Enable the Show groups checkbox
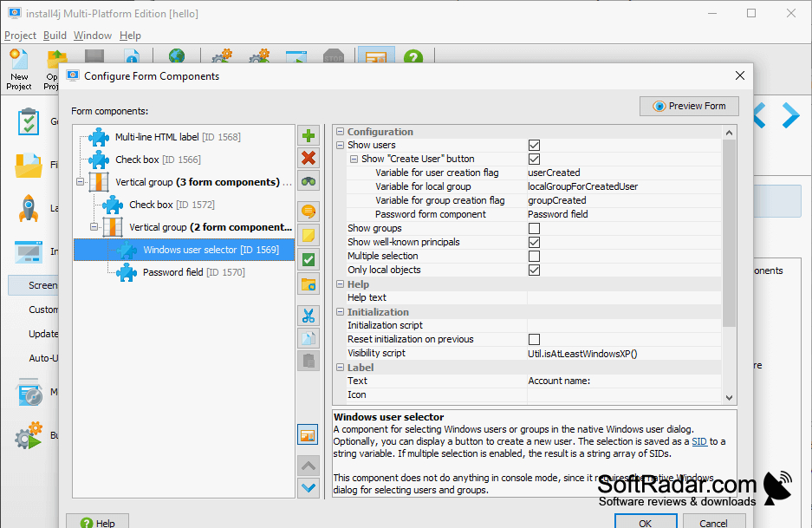 coord(534,229)
